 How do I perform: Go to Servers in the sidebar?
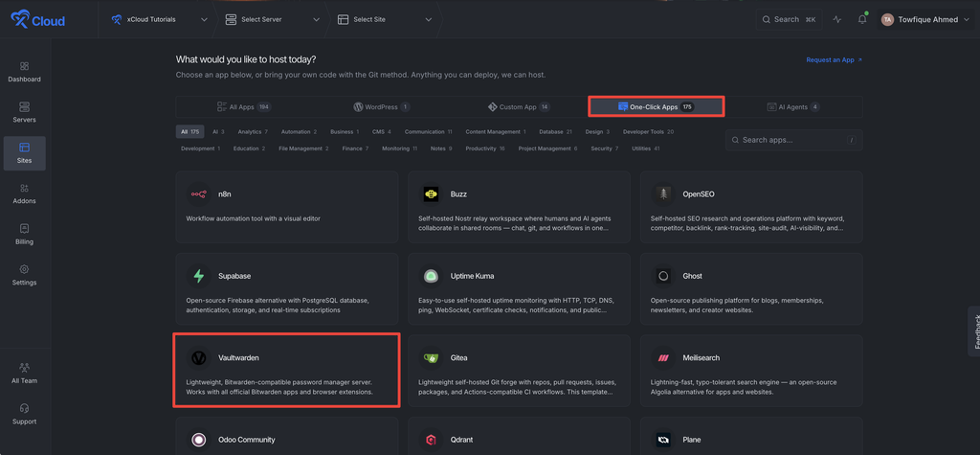24,113
